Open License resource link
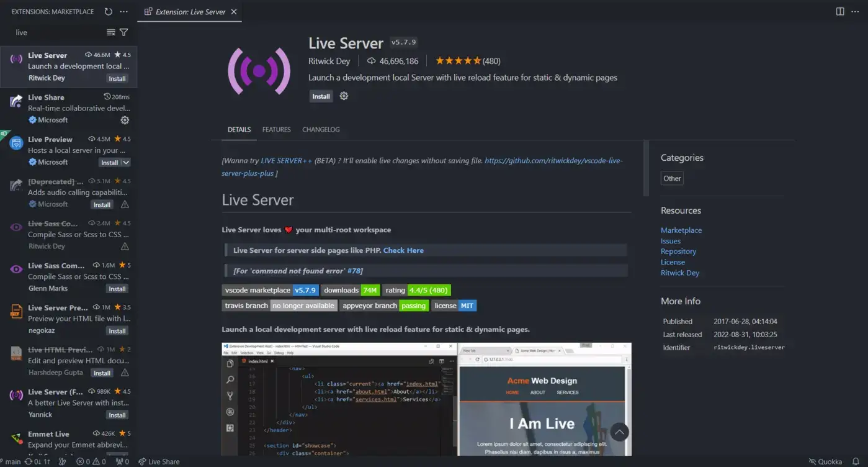868x467 pixels. [x=673, y=262]
